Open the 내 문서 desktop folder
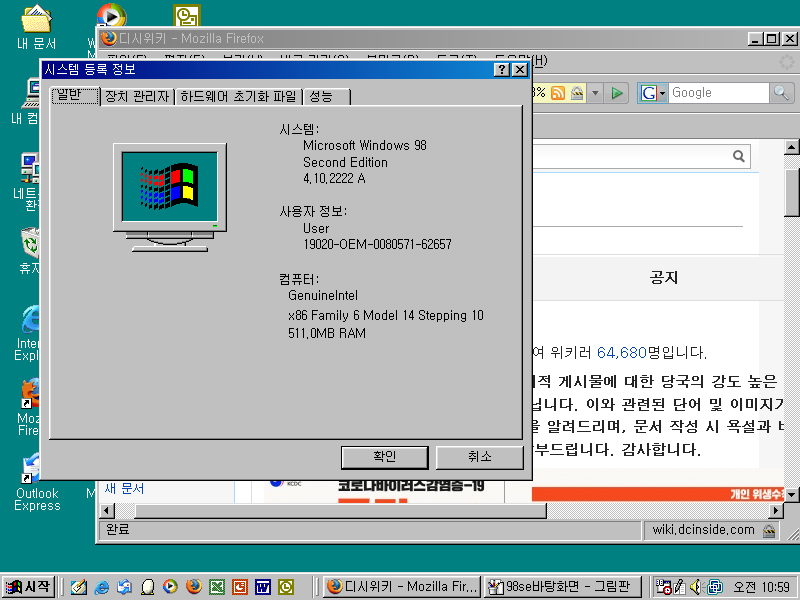The width and height of the screenshot is (800, 600). tap(37, 20)
